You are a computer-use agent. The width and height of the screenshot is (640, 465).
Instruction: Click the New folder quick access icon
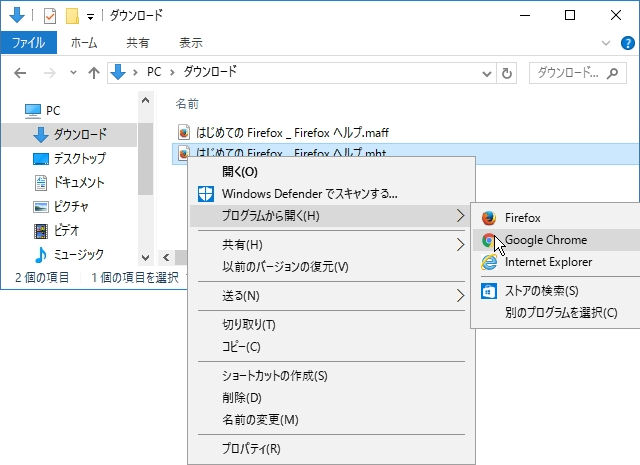pos(72,16)
